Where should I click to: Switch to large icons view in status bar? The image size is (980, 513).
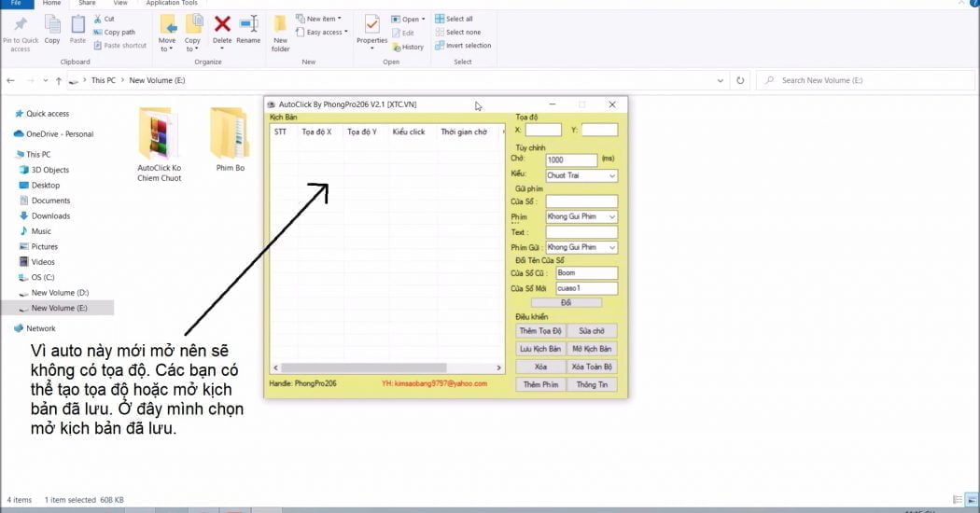(x=972, y=500)
